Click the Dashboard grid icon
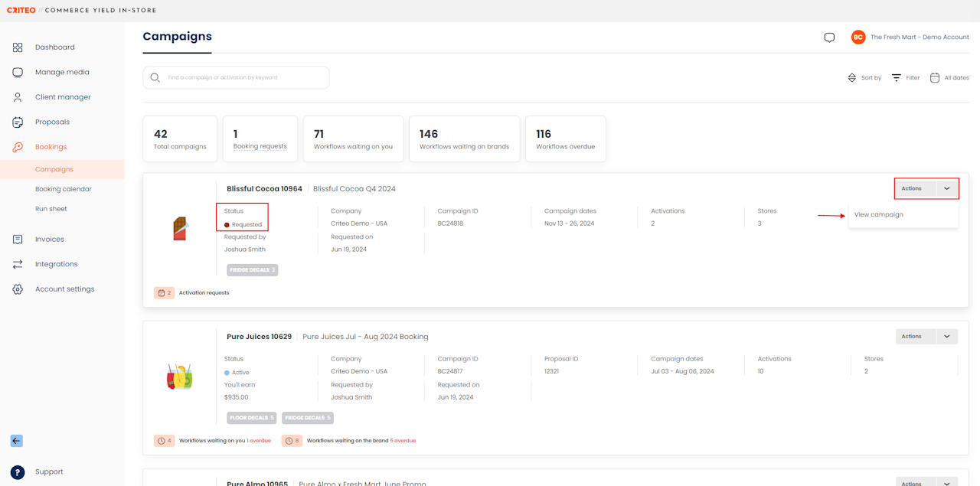Screen dimensions: 980x486 [18, 47]
